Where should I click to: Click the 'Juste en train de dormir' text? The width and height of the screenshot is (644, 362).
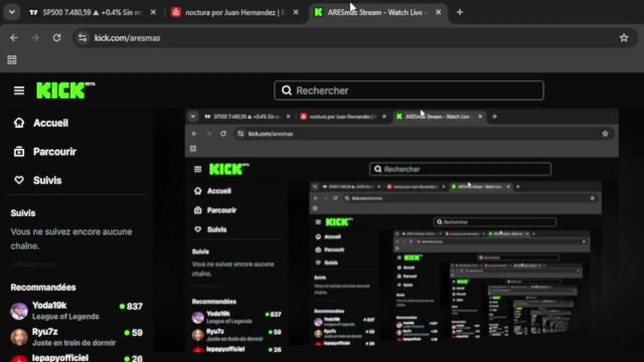tap(74, 342)
